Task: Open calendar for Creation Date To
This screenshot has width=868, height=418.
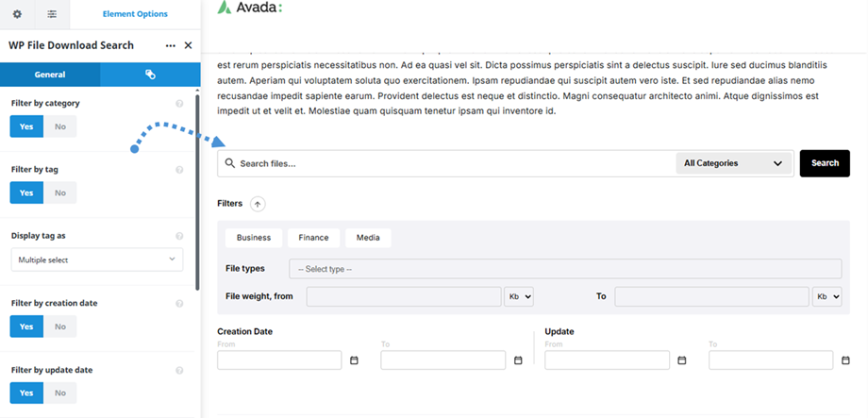Action: (518, 359)
